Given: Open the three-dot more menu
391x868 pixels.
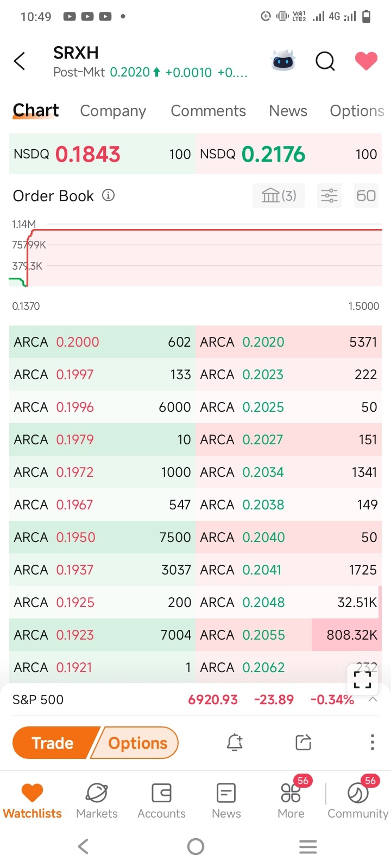Looking at the screenshot, I should click(x=372, y=742).
